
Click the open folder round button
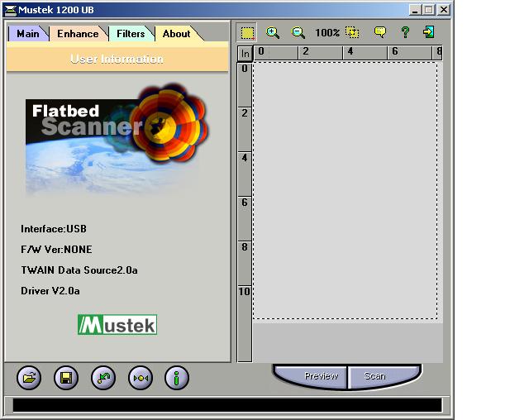(29, 378)
